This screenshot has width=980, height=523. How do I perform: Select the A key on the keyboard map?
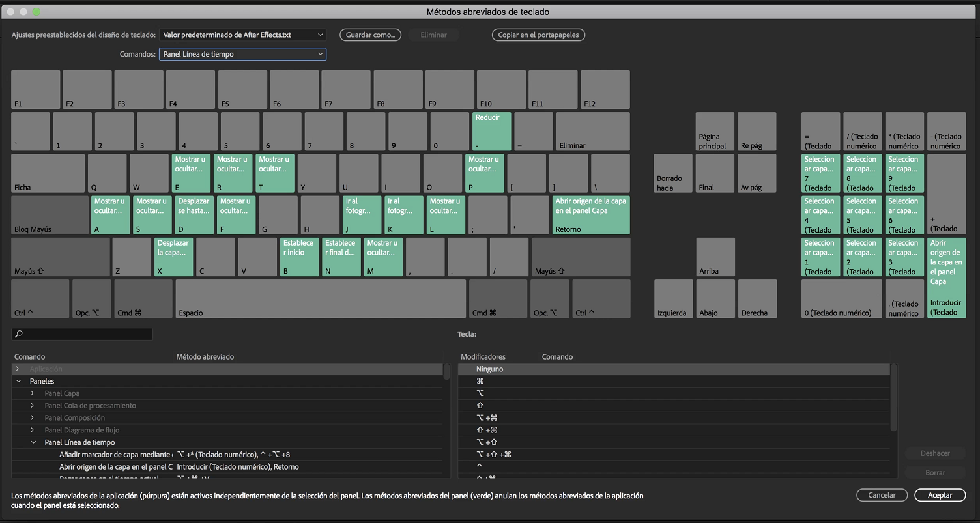[110, 215]
